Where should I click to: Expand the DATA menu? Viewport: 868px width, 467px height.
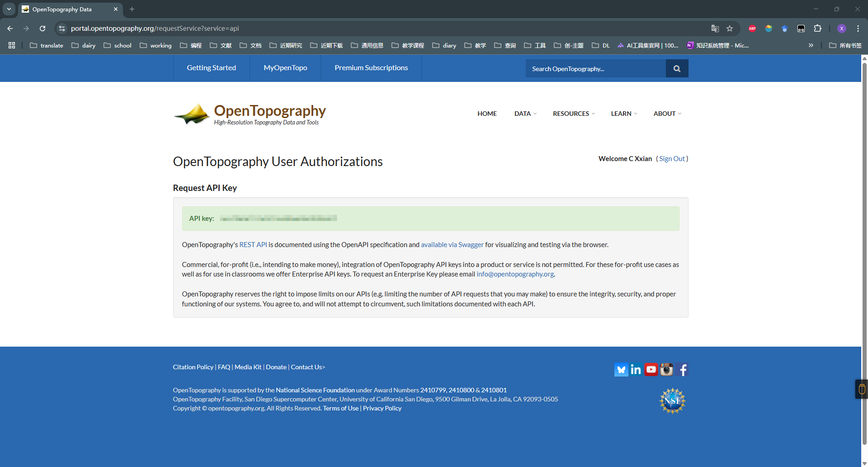525,114
